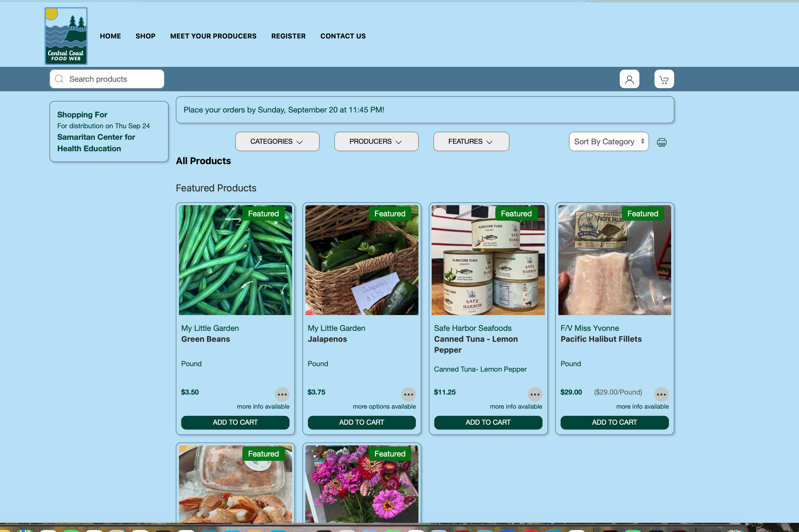Click Pacific Halibut Fillets title
This screenshot has width=799, height=532.
601,339
